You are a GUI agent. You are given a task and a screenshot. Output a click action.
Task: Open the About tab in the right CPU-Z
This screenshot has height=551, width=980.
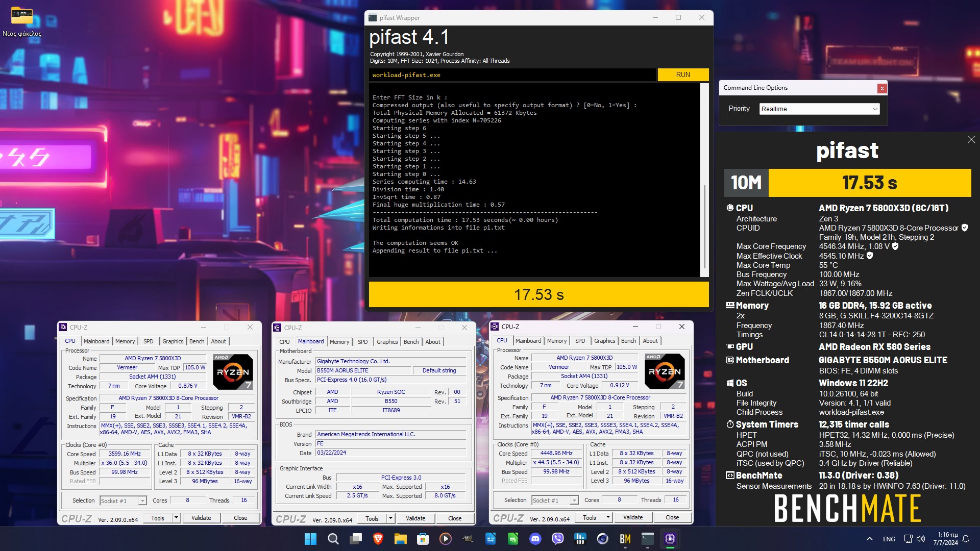click(x=650, y=341)
